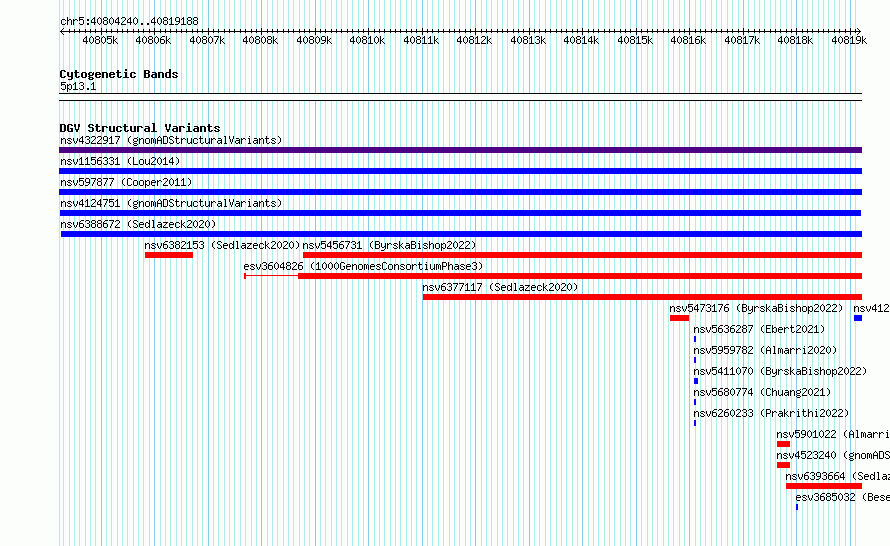This screenshot has width=890, height=546.
Task: Click the blue nsv1156331 variant bar
Action: coord(460,171)
